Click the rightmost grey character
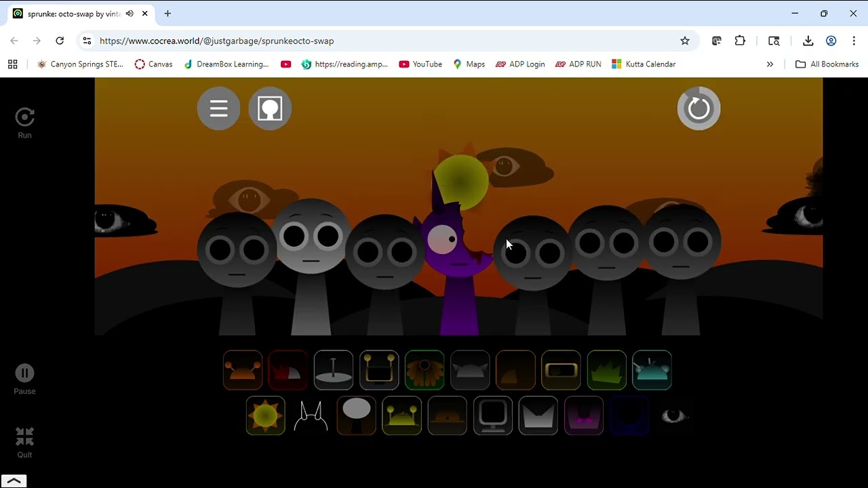The height and width of the screenshot is (488, 868). pyautogui.click(x=681, y=269)
